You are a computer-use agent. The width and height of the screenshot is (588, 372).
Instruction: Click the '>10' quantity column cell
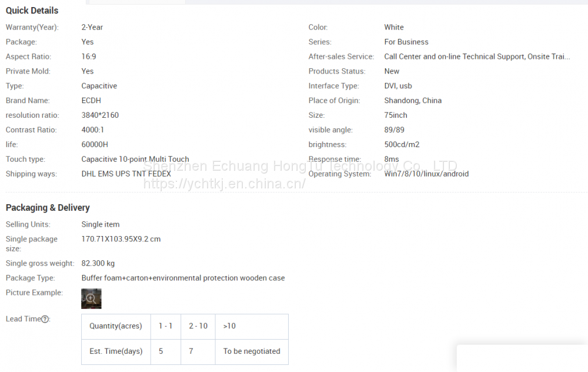(x=229, y=326)
